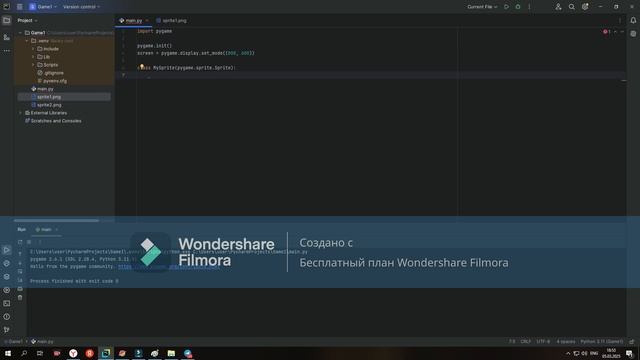Open the Git tool window icon
The image size is (640, 360).
[x=7, y=330]
